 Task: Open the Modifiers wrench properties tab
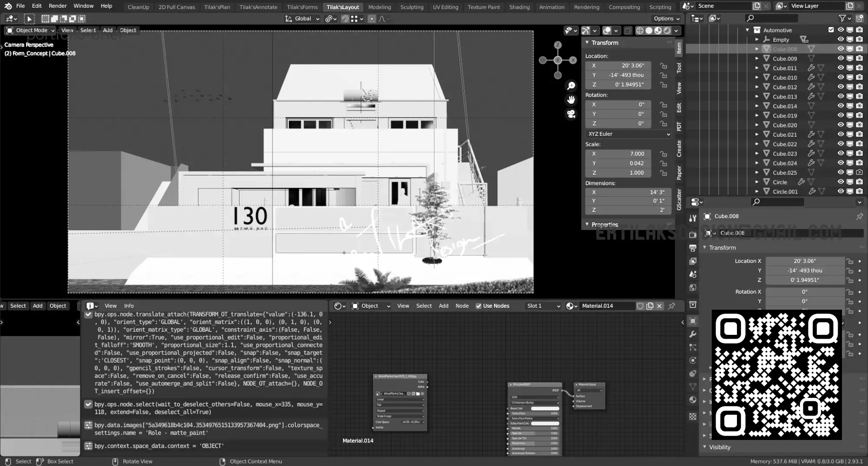point(693,334)
